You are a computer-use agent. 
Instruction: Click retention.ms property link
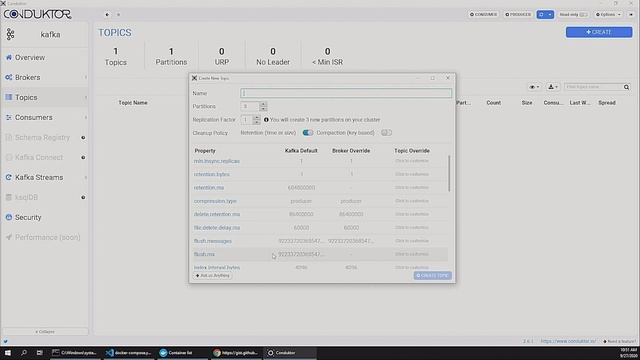pos(209,188)
